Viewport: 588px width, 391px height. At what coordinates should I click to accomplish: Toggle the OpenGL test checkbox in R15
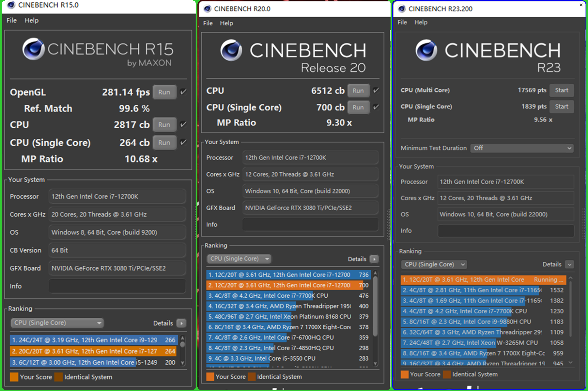(183, 92)
